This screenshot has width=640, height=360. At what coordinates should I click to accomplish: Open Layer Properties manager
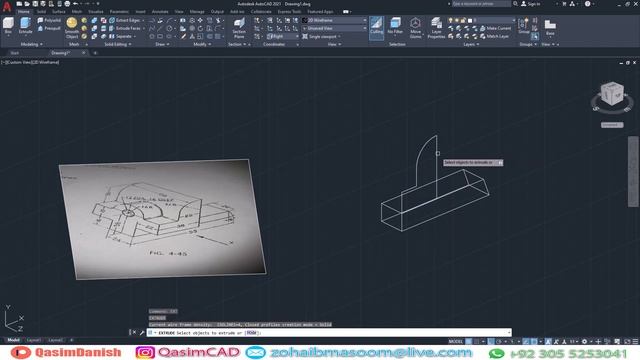[x=436, y=28]
